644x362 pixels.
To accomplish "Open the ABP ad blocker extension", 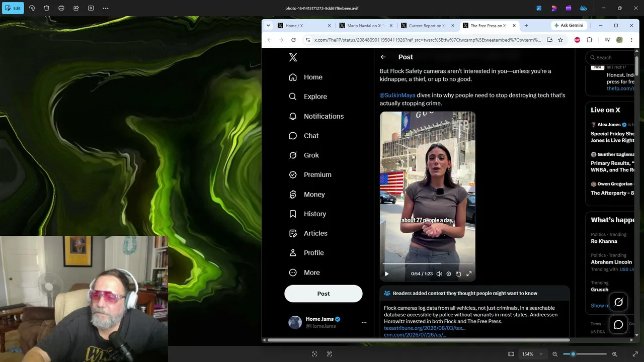I will (578, 40).
